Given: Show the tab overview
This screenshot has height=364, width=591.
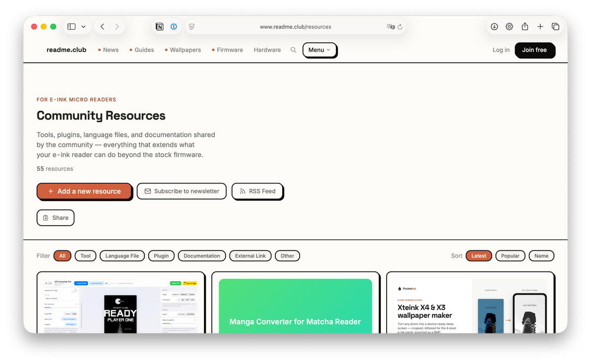Looking at the screenshot, I should click(556, 27).
